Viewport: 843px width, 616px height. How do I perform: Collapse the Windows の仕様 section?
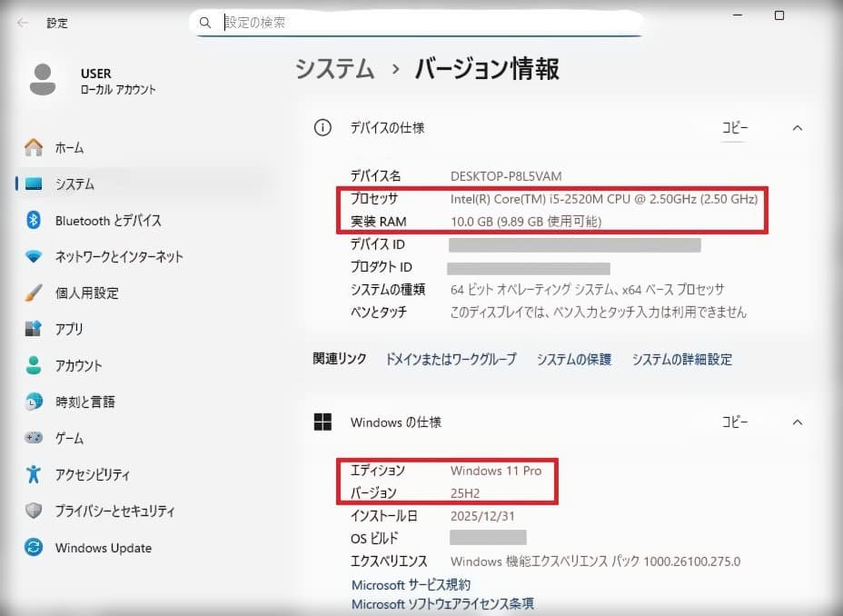click(797, 422)
